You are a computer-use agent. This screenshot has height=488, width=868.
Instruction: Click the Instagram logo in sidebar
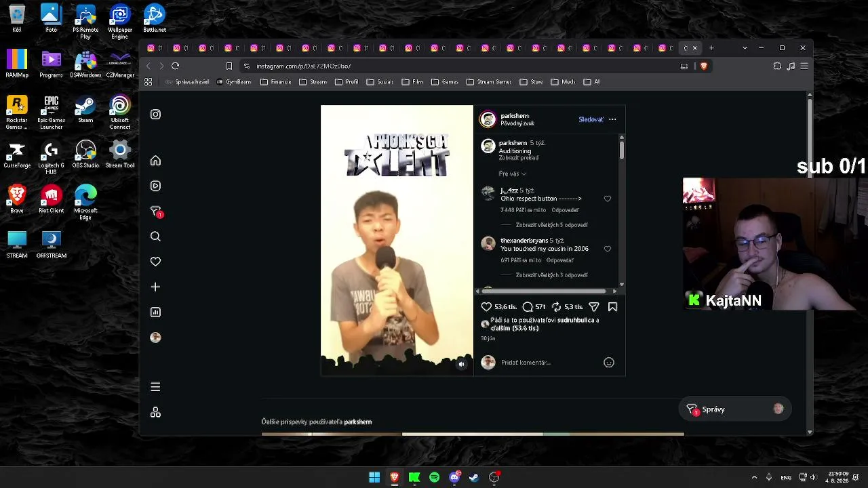click(155, 115)
